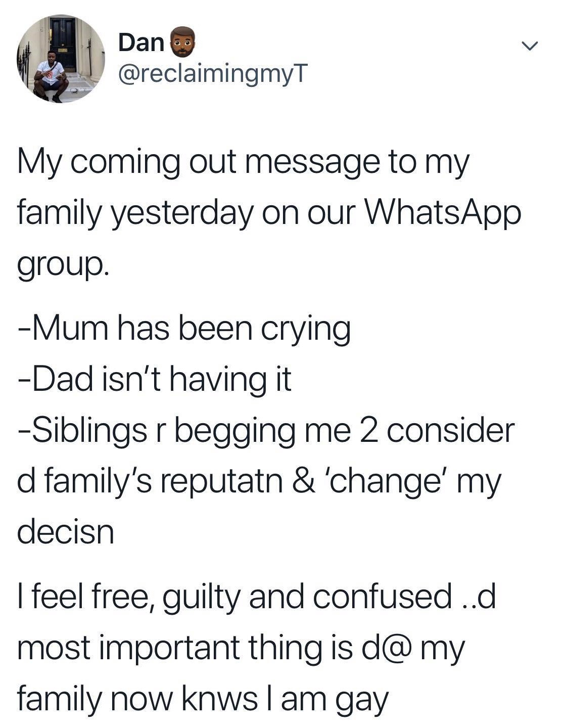
Task: Click the display name Dan
Action: [x=141, y=43]
